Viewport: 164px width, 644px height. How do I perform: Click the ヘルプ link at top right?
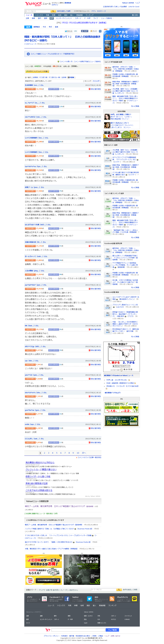coord(137,3)
